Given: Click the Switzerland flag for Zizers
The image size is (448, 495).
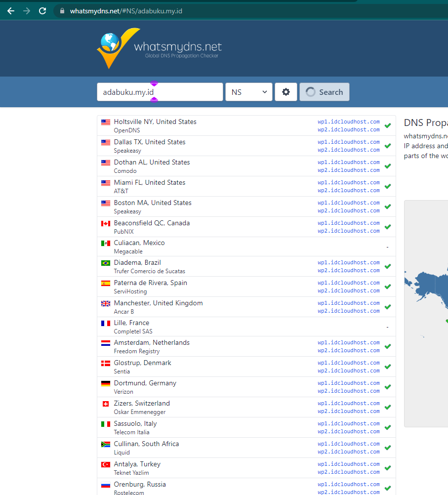Looking at the screenshot, I should click(105, 404).
